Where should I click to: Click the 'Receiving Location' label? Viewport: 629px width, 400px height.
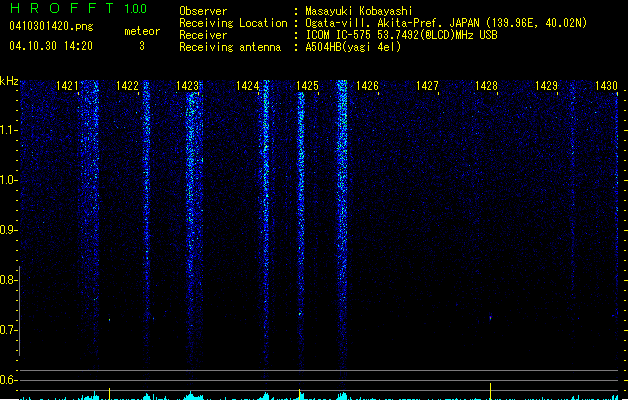click(233, 23)
